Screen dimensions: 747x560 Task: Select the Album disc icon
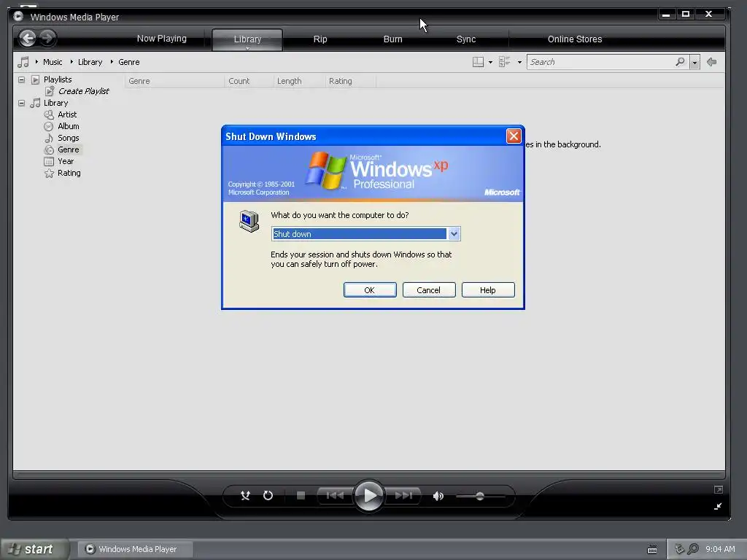point(49,126)
